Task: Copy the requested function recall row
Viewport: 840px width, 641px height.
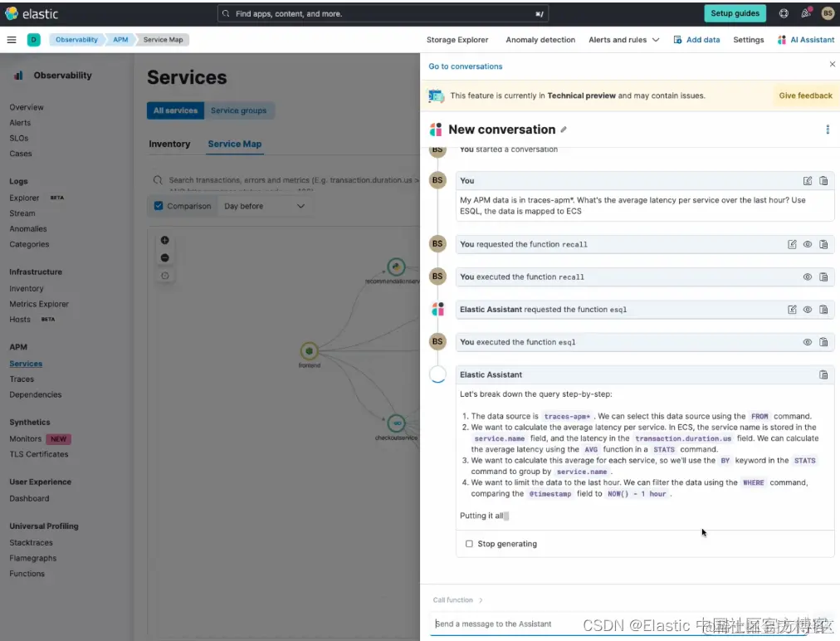Action: [823, 244]
